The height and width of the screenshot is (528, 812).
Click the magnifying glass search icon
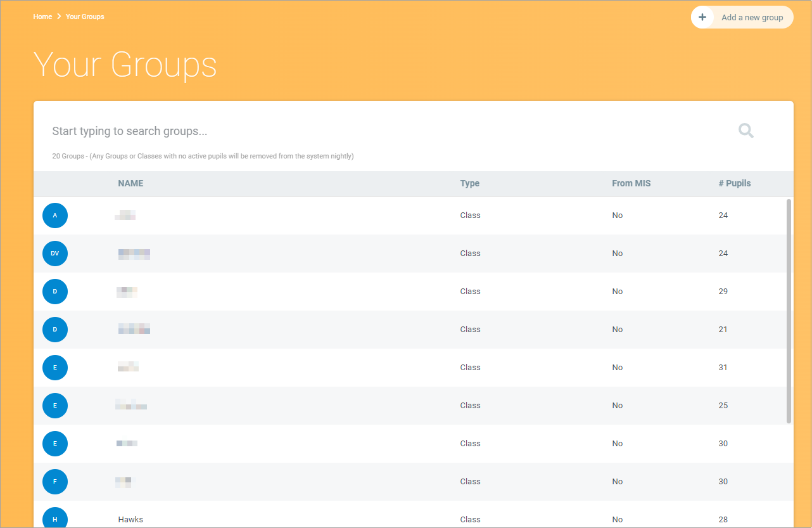click(x=745, y=131)
